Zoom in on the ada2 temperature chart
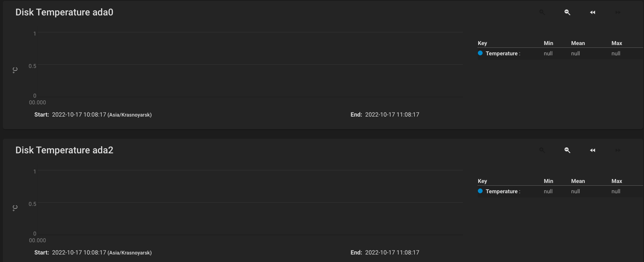 pos(542,150)
